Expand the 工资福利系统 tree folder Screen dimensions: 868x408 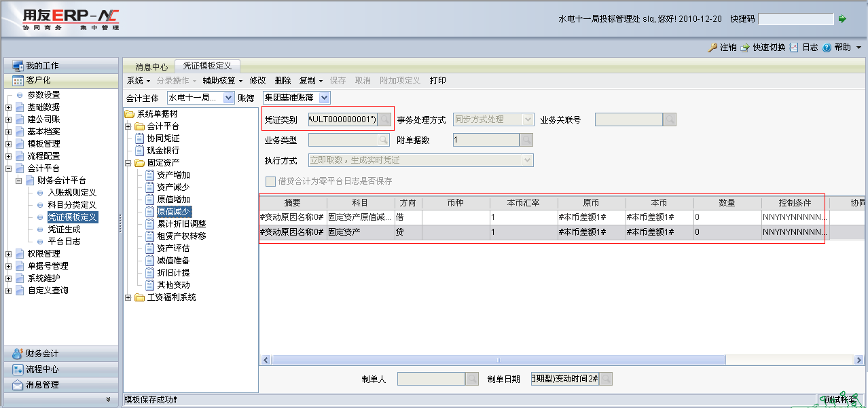pos(129,297)
